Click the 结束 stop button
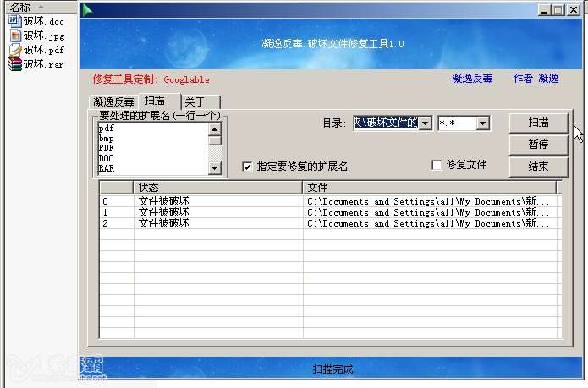The image size is (588, 388). tap(538, 166)
